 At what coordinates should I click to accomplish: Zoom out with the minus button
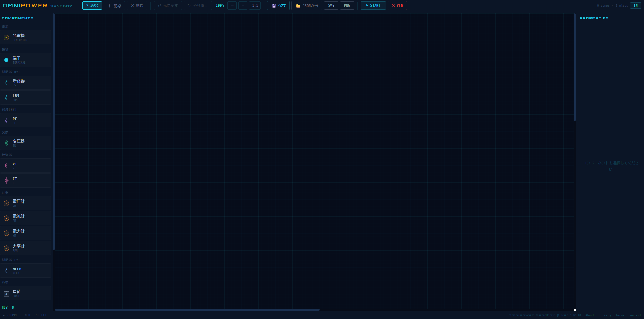(x=232, y=6)
